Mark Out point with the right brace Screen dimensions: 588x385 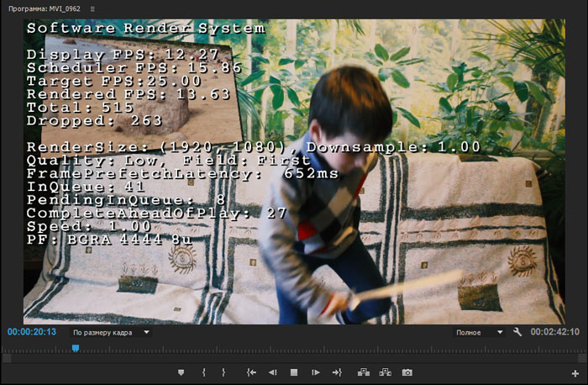tap(223, 372)
